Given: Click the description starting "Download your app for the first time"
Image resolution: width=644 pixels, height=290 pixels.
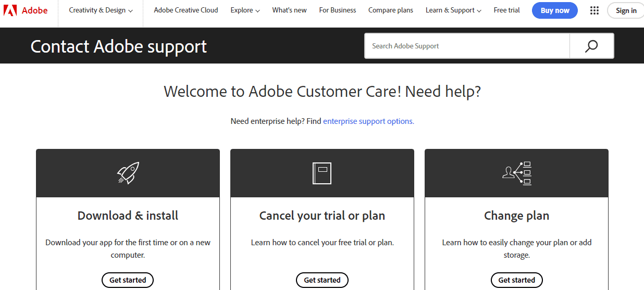Looking at the screenshot, I should click(x=128, y=249).
